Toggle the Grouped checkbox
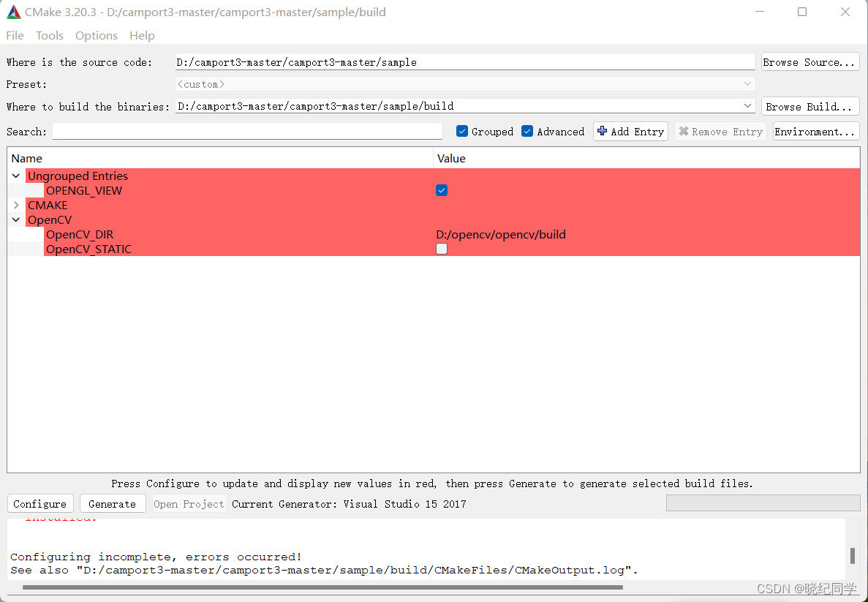The width and height of the screenshot is (868, 602). pos(462,131)
